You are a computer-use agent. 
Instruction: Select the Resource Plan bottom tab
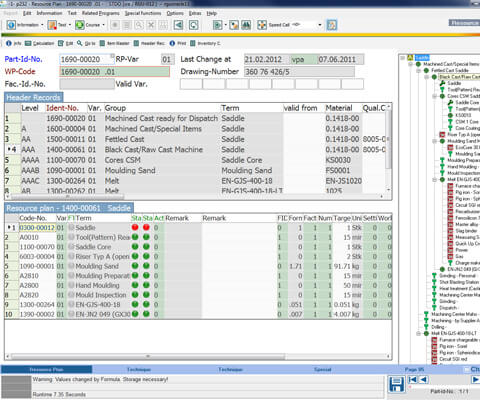pos(46,369)
